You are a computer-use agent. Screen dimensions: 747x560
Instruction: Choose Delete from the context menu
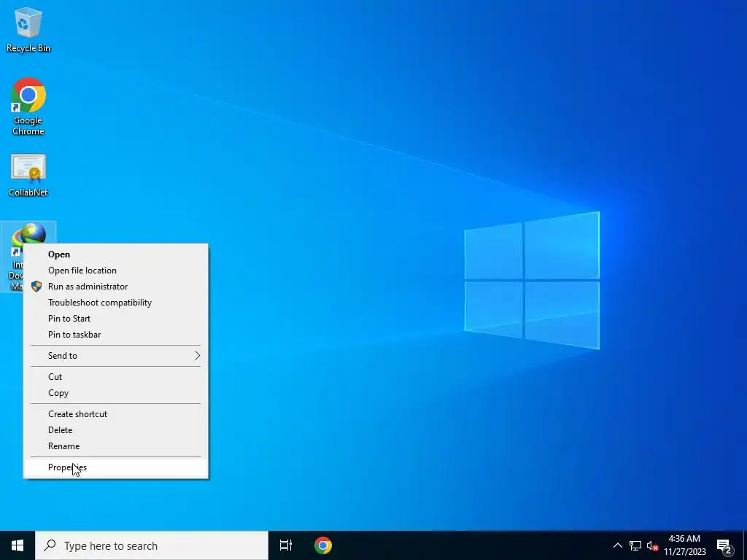pyautogui.click(x=116, y=430)
